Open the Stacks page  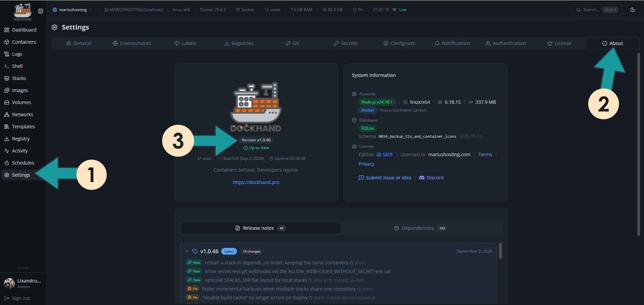[x=23, y=78]
